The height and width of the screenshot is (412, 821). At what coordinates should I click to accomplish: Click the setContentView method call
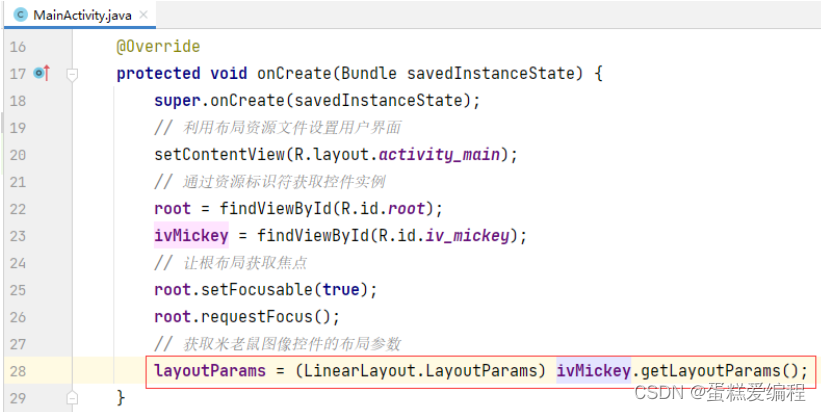pos(219,155)
